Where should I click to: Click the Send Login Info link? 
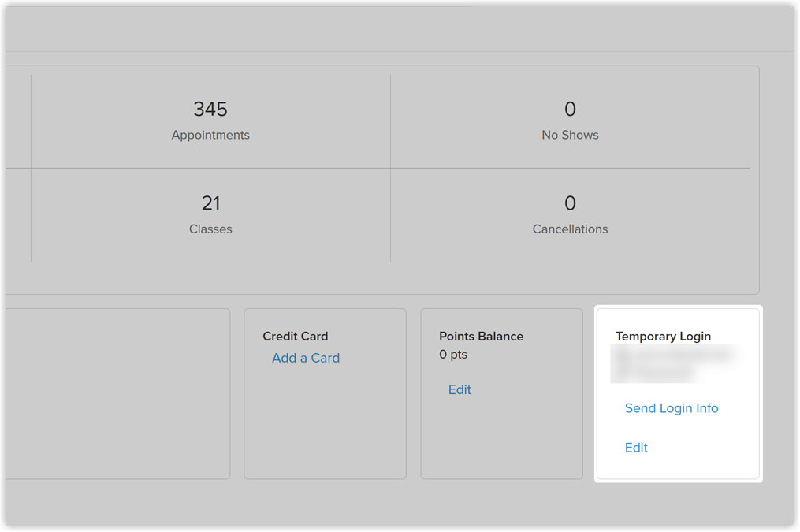point(672,408)
